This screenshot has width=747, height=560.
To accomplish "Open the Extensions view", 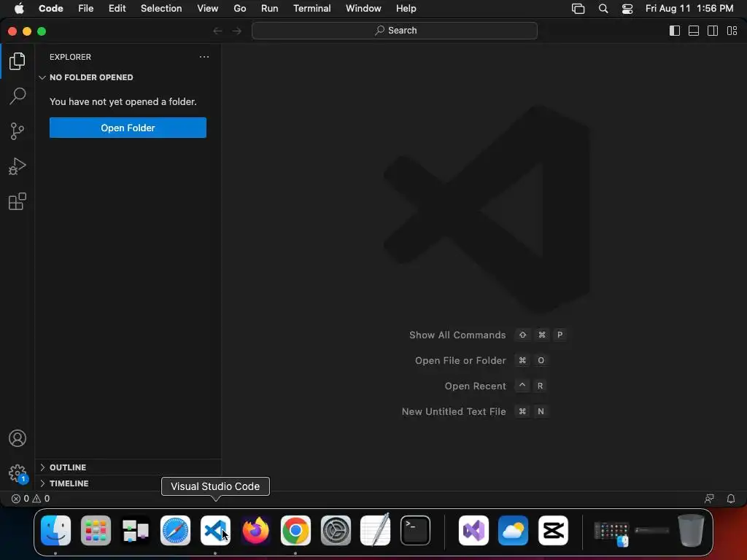I will [18, 201].
